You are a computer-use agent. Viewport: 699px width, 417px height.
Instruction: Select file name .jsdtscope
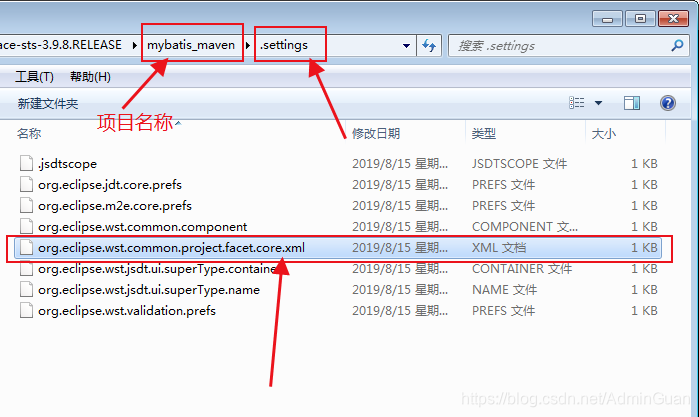coord(67,164)
